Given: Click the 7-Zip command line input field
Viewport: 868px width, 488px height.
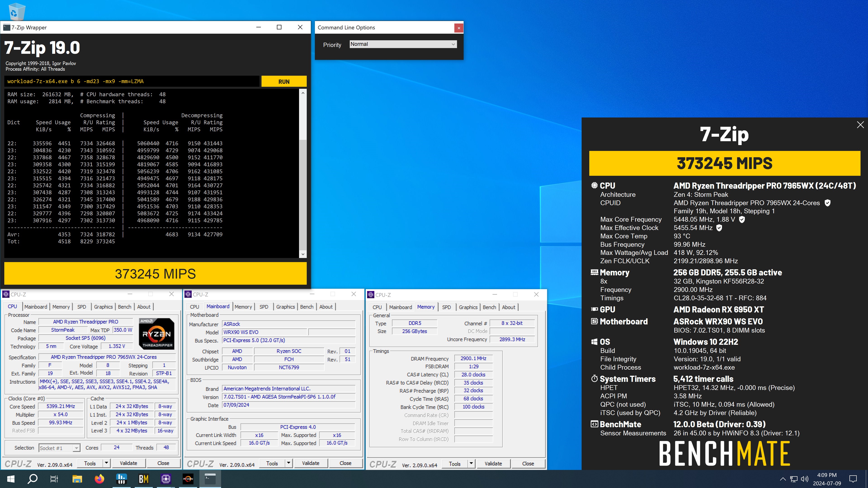Looking at the screenshot, I should tap(132, 82).
